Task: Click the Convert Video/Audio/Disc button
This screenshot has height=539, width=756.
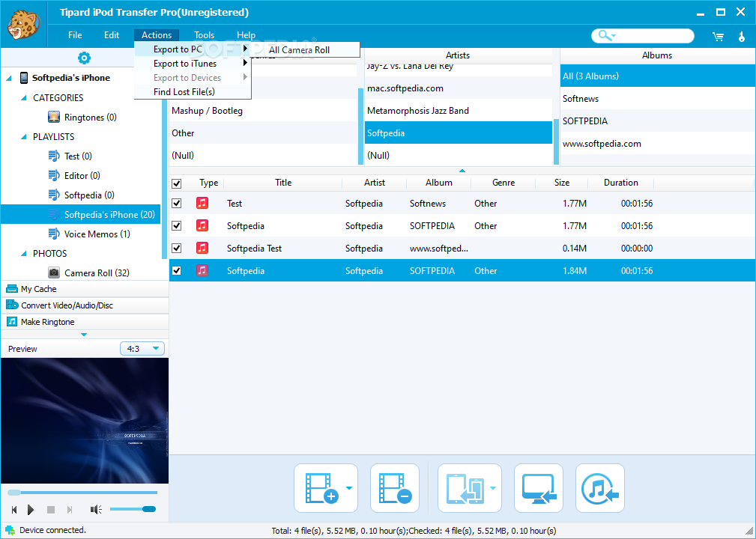Action: [85, 305]
